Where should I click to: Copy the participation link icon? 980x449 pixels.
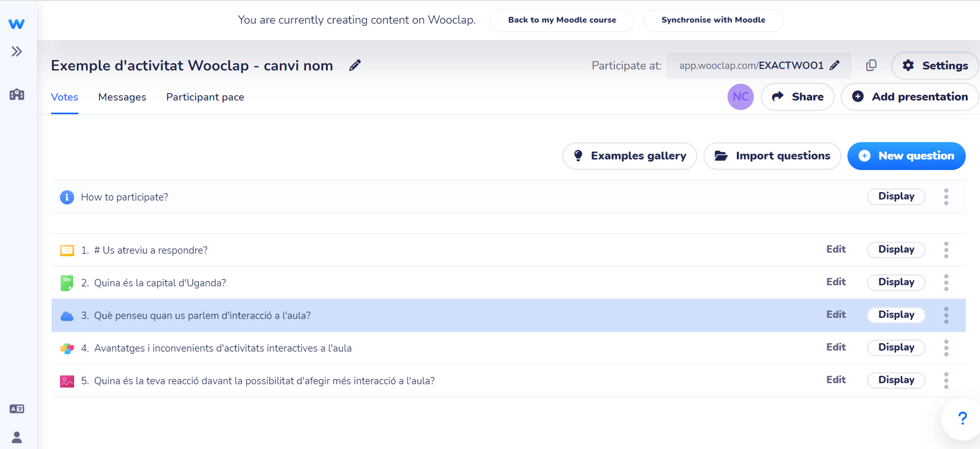[871, 65]
